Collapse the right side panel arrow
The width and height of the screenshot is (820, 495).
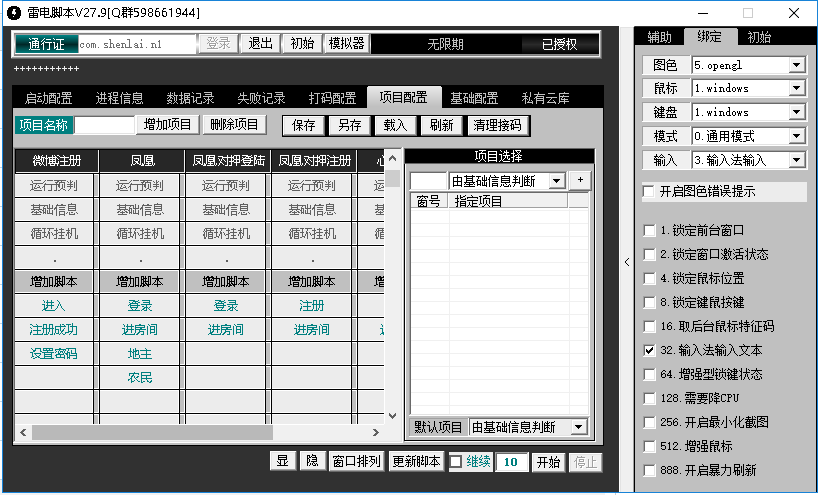click(627, 262)
